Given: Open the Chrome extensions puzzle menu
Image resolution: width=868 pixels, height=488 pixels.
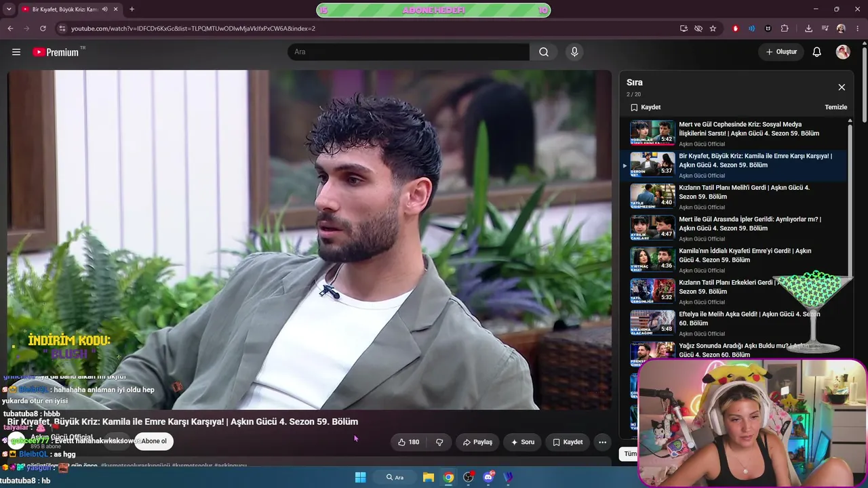Looking at the screenshot, I should coord(785,28).
